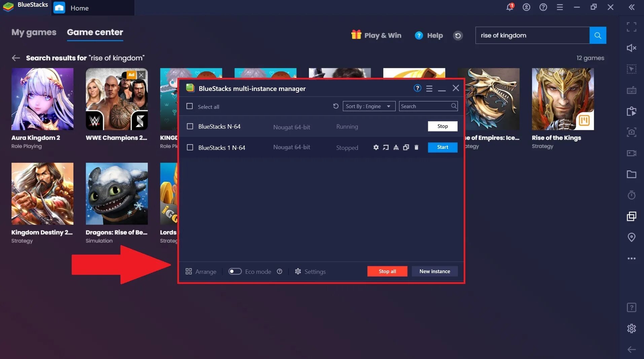Take a screenshot using sidebar camera icon

click(x=632, y=132)
